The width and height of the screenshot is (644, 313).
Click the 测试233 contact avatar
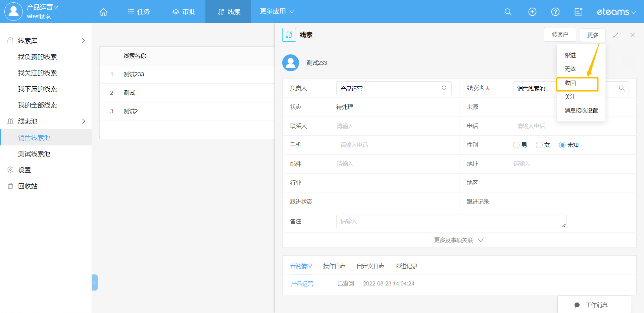tap(291, 63)
